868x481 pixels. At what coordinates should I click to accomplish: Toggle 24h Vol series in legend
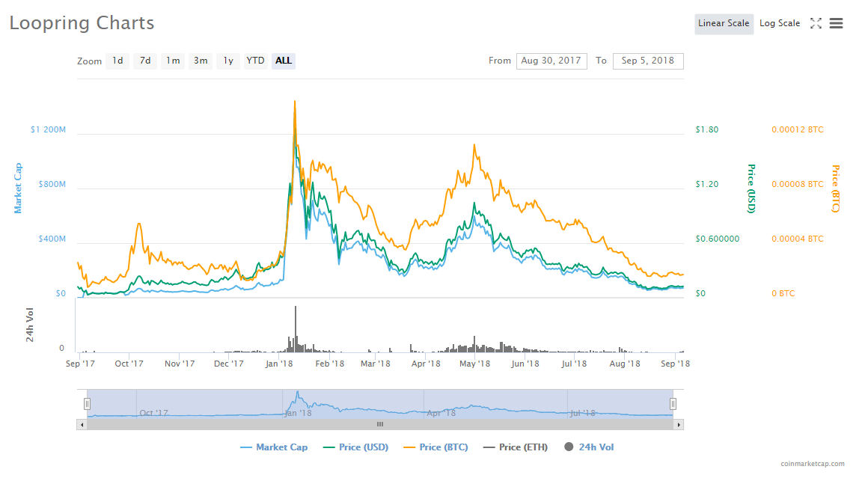(589, 447)
